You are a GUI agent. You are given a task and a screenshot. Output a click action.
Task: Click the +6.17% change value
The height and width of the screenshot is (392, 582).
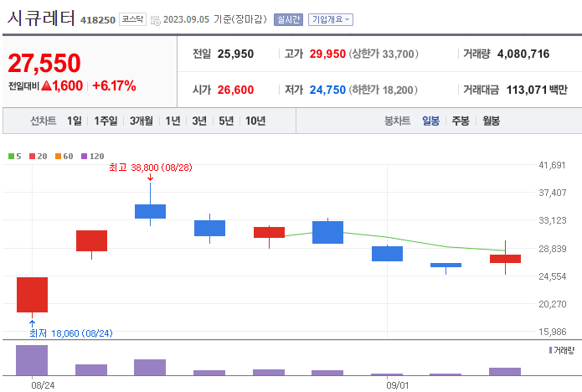coord(114,85)
